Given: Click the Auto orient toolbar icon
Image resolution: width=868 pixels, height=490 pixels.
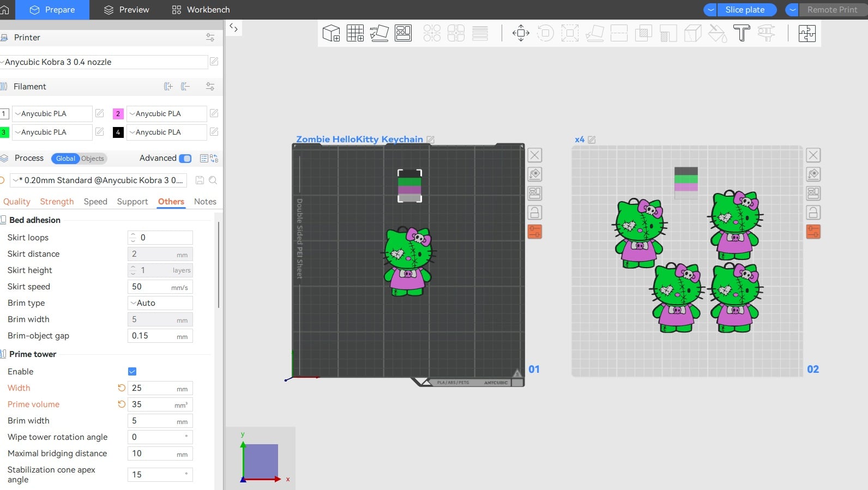Looking at the screenshot, I should 379,33.
